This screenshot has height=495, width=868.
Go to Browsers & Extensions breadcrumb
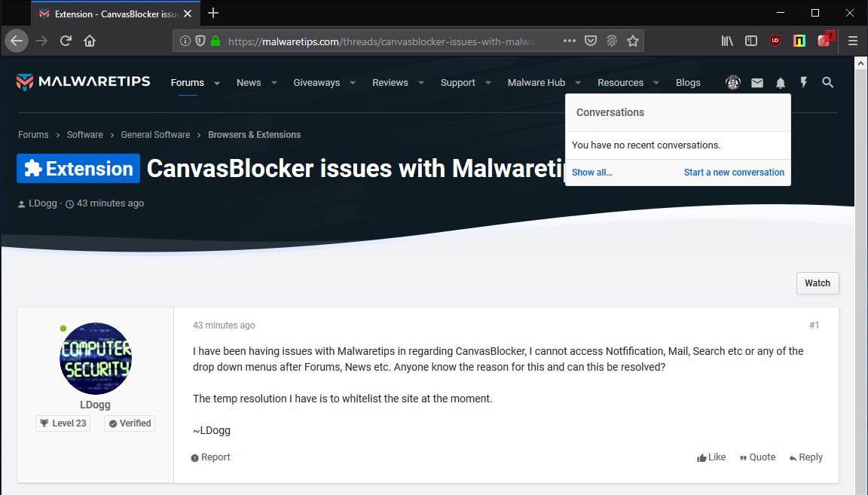coord(254,135)
